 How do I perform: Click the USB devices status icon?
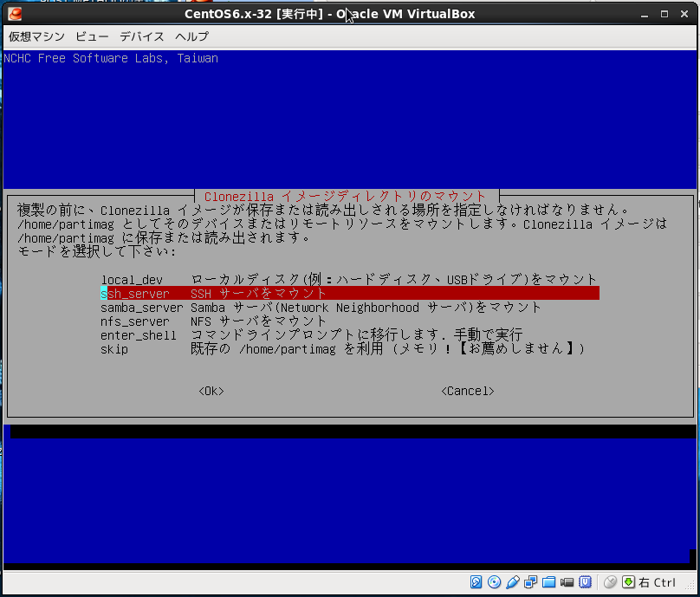[513, 582]
